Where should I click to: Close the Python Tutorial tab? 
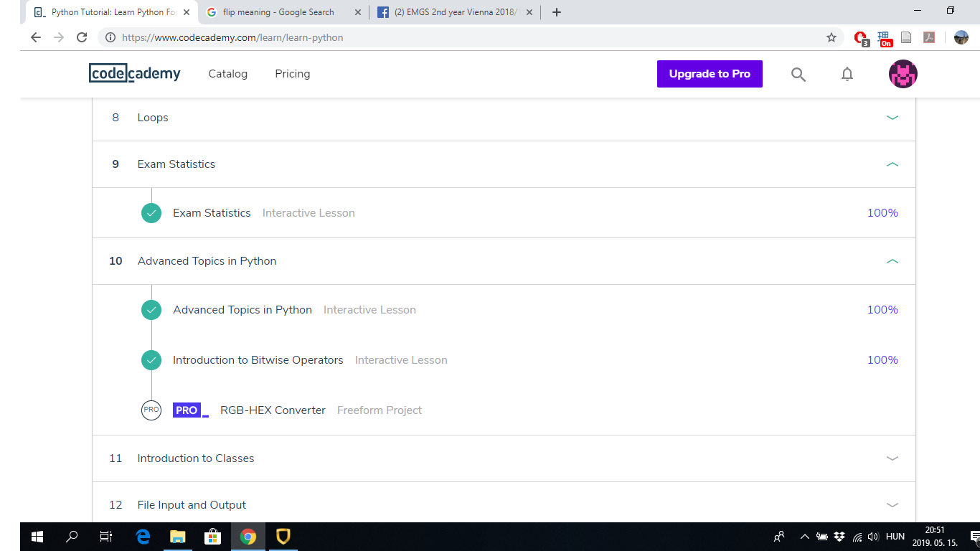pos(187,12)
